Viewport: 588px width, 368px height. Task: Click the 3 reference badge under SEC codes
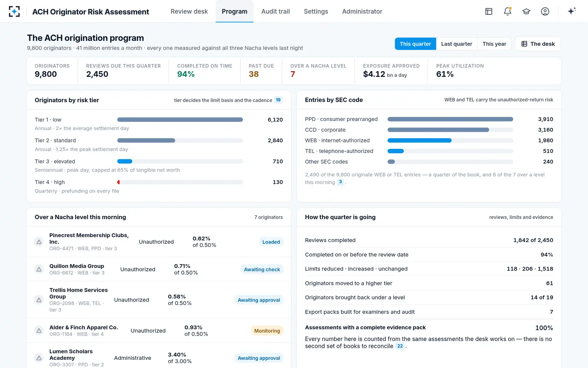341,182
